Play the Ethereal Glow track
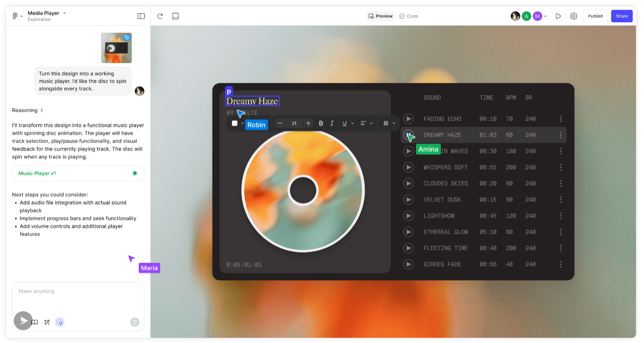The width and height of the screenshot is (644, 343). click(408, 232)
